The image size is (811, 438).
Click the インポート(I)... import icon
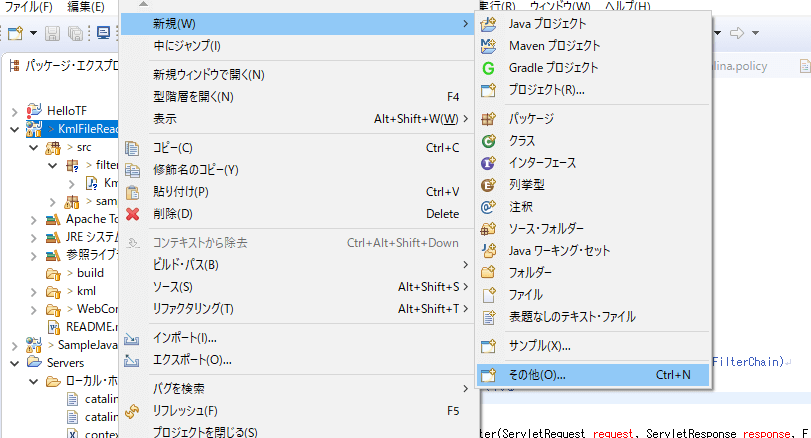[132, 339]
